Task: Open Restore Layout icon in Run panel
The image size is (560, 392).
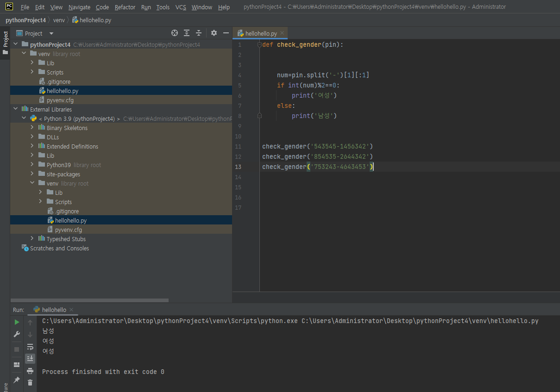Action: 17,364
